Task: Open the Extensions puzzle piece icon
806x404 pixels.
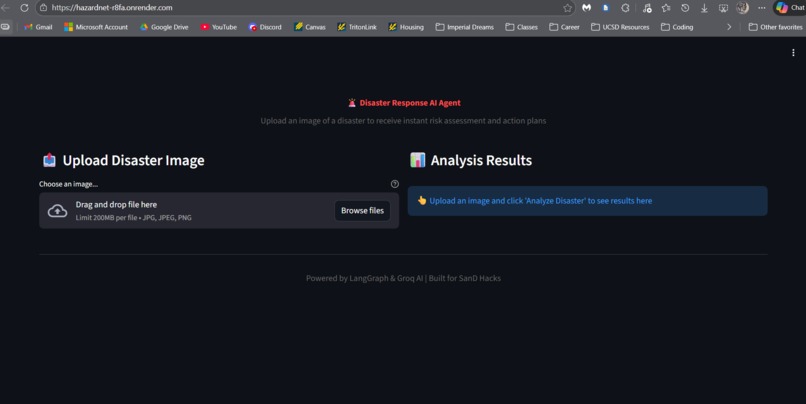Action: (625, 8)
